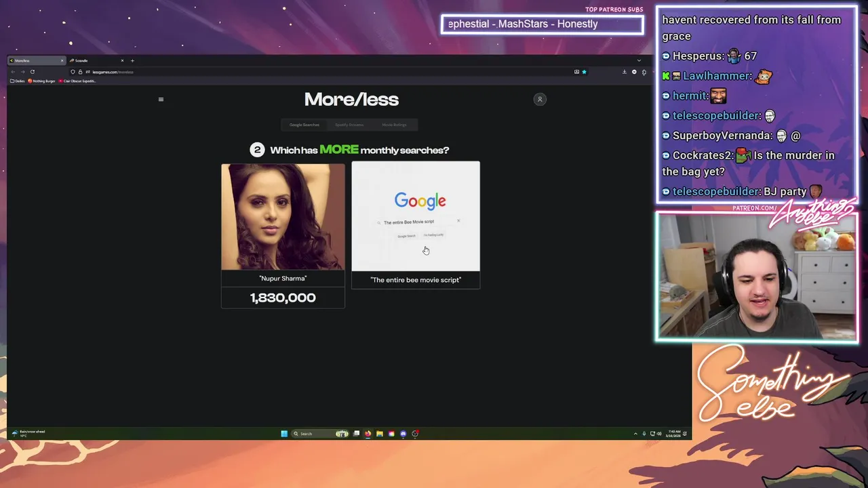Open the taskbar clock and date

673,434
